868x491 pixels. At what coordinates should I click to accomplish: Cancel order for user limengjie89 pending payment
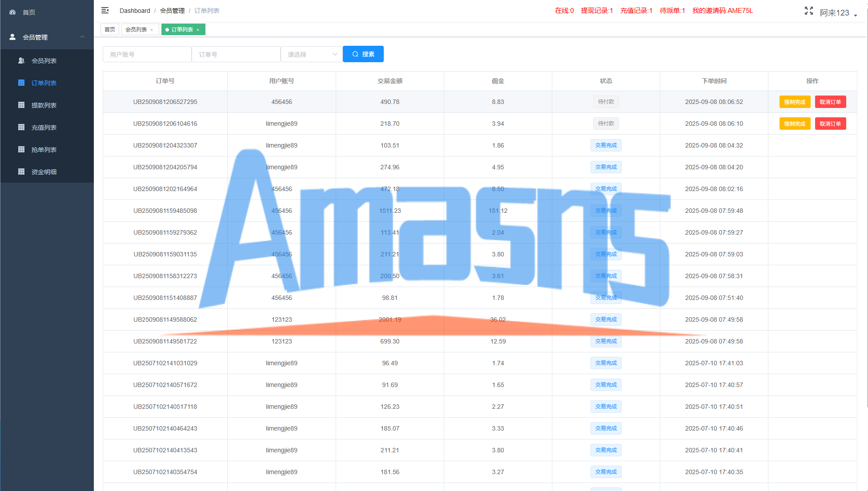click(830, 124)
